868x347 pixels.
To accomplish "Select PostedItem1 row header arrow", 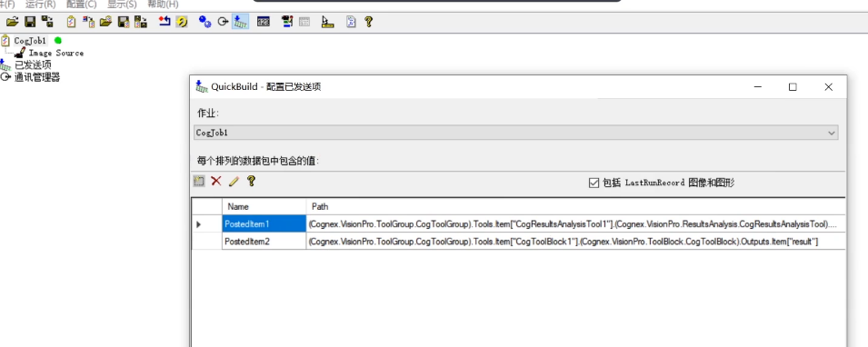I will [x=207, y=224].
